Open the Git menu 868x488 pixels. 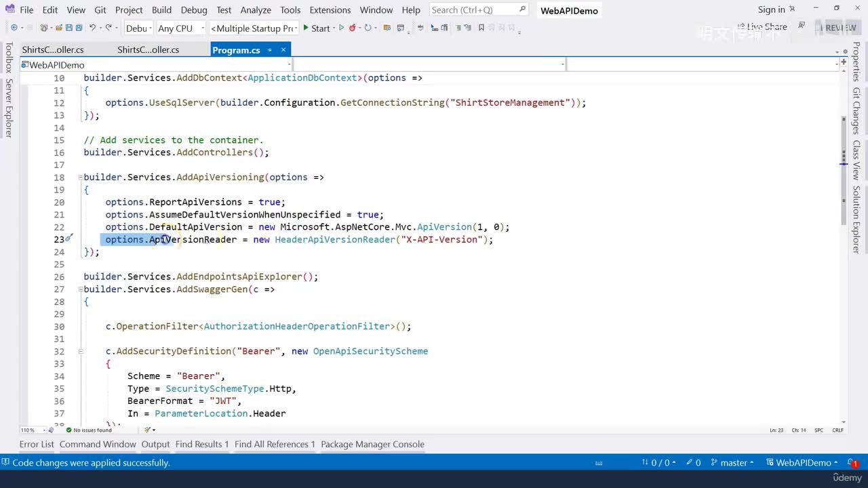[100, 9]
